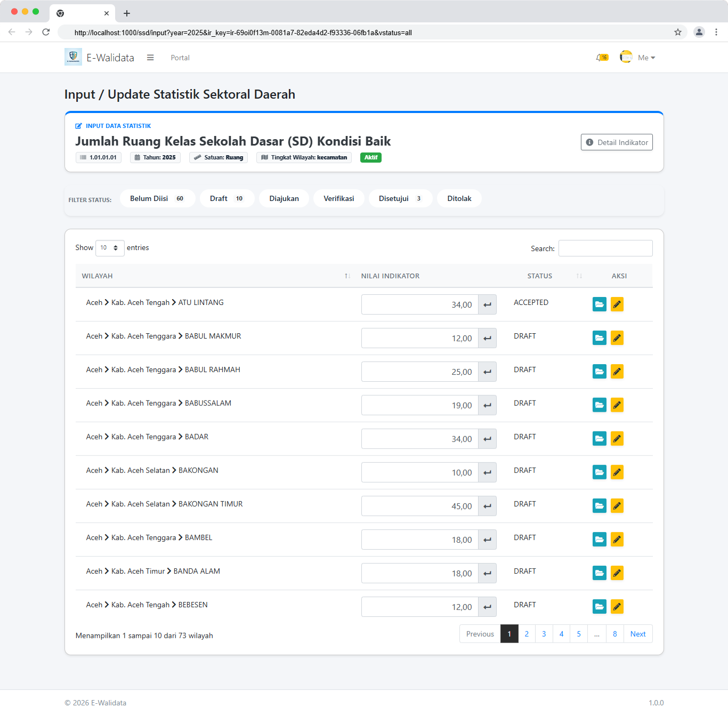728x715 pixels.
Task: Open the Portal menu item
Action: 180,58
